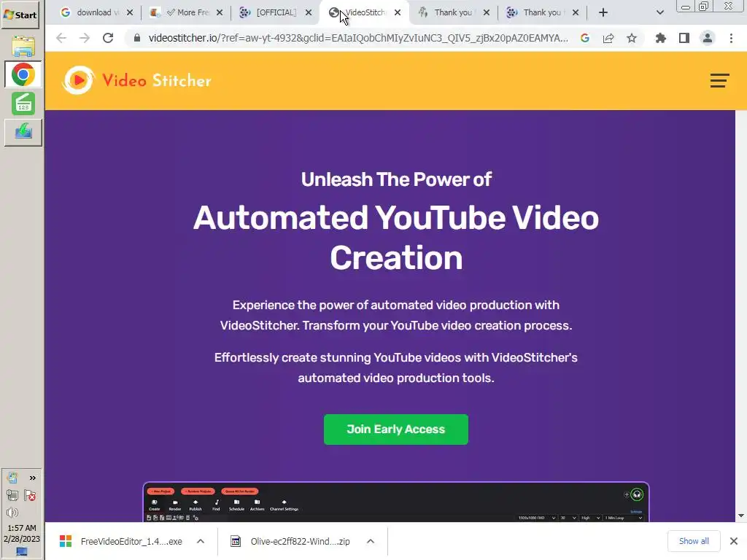Close the VideoStitcher tab
747x560 pixels.
click(x=398, y=13)
